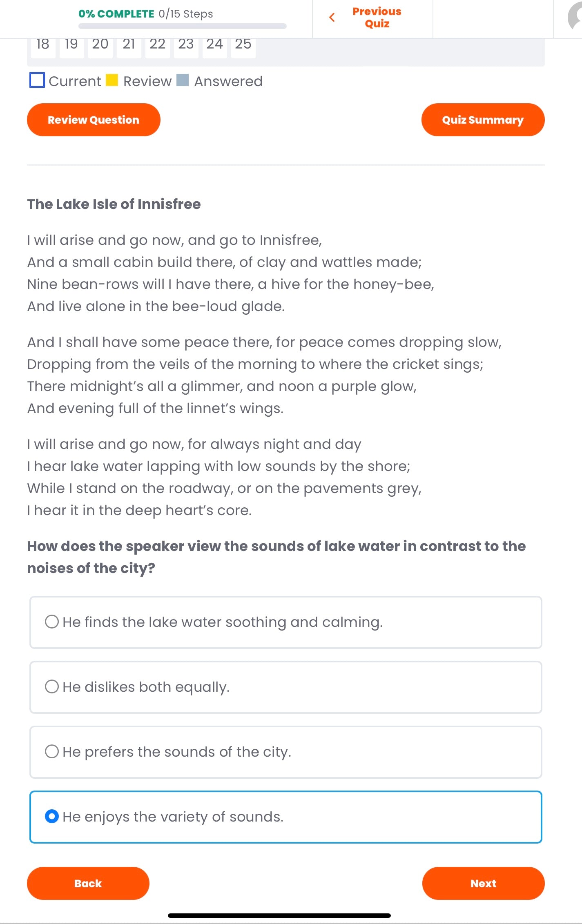Click the Current legend square outline

click(37, 80)
